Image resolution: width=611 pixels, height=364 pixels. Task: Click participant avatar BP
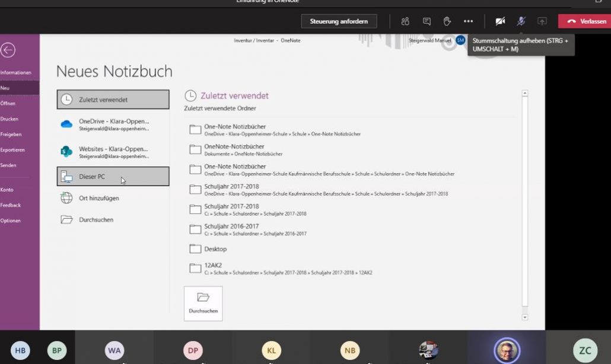tap(57, 350)
